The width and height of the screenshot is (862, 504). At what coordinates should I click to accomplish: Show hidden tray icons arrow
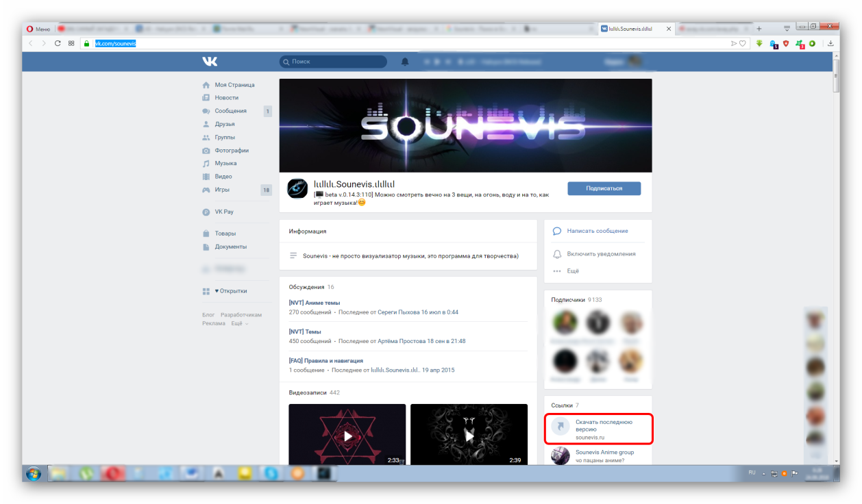[765, 473]
